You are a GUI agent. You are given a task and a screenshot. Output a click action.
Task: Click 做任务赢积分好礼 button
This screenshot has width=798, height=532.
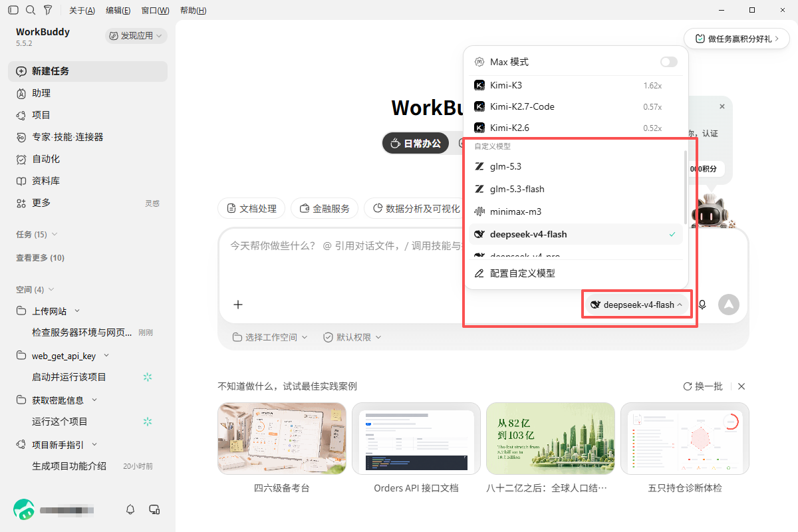click(737, 39)
